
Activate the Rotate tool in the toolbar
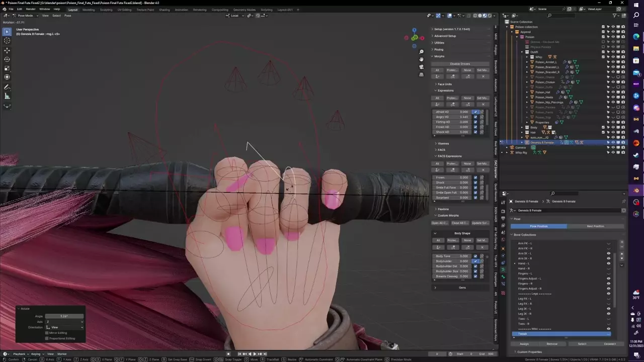(x=7, y=59)
